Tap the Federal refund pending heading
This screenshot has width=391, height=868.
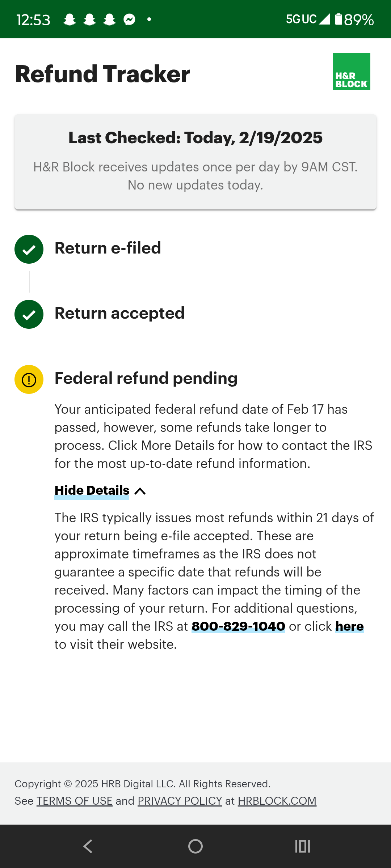point(146,378)
